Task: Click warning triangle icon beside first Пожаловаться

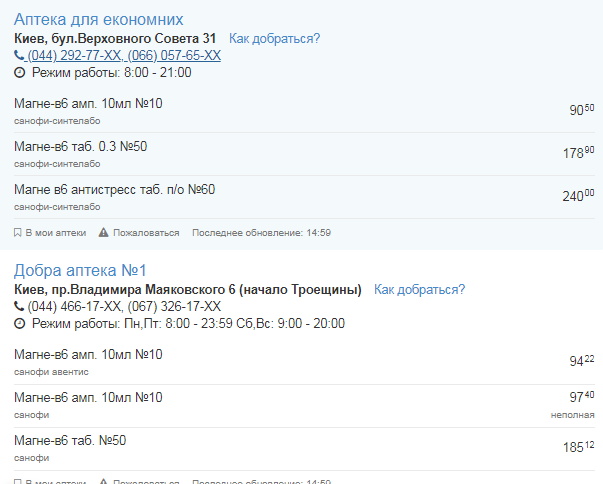Action: point(103,232)
